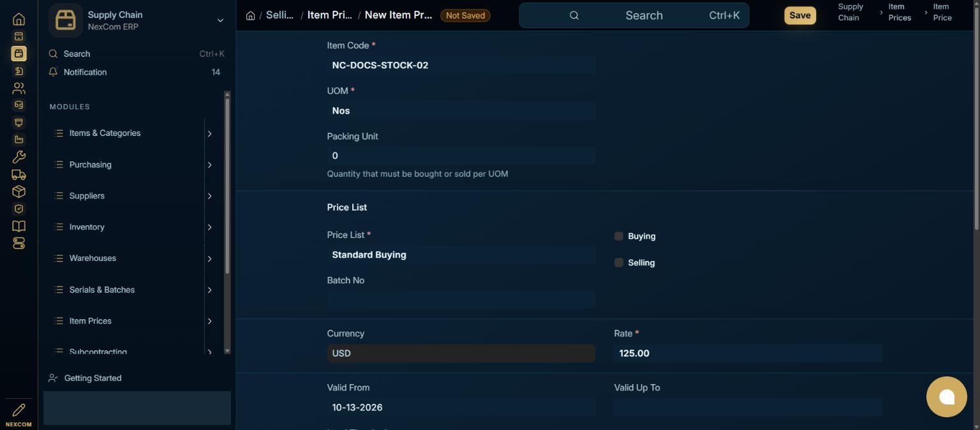
Task: Go to the Item Pri... breadcrumb
Action: click(329, 15)
